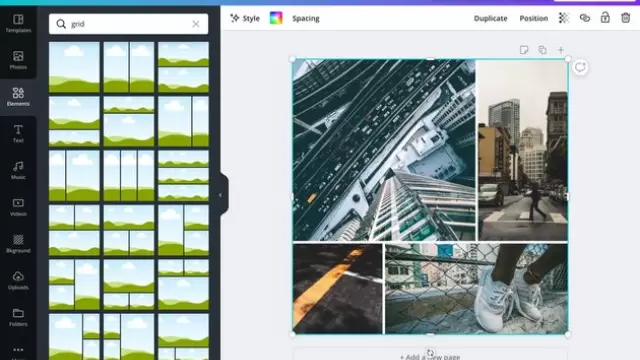Open the rainbow color picker swatch
This screenshot has height=360, width=640.
click(x=276, y=18)
